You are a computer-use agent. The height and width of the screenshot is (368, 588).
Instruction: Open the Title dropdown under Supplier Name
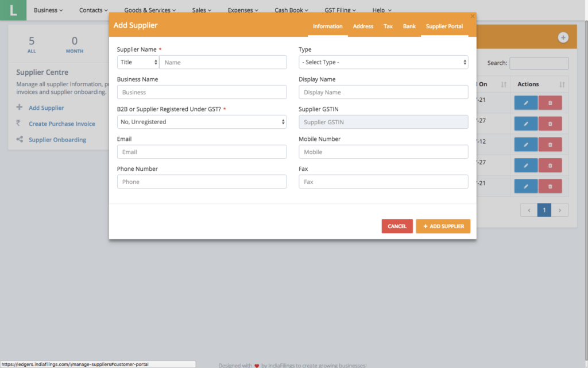pyautogui.click(x=138, y=62)
